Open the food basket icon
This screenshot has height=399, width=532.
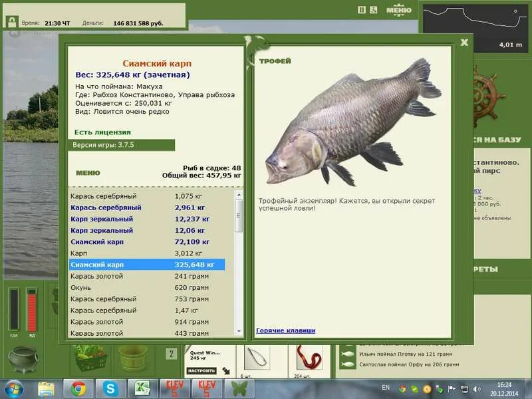click(90, 358)
